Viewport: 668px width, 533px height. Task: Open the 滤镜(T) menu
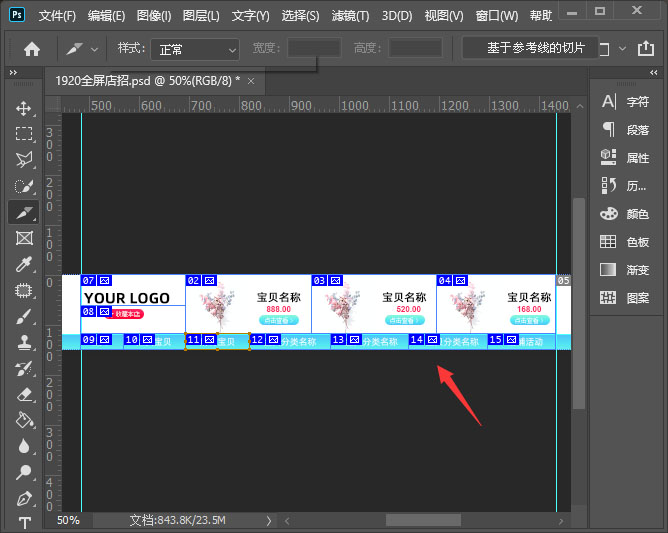click(x=350, y=16)
